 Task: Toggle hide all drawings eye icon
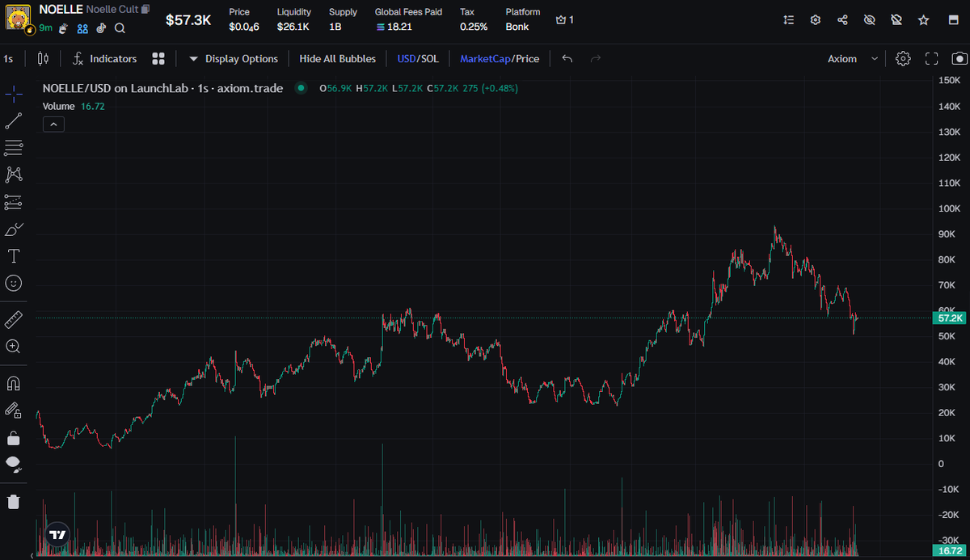pyautogui.click(x=14, y=465)
